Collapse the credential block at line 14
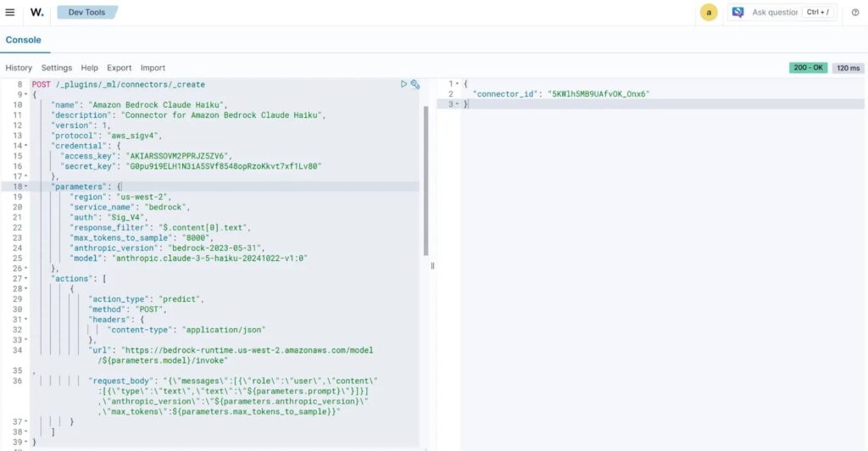 (x=26, y=146)
